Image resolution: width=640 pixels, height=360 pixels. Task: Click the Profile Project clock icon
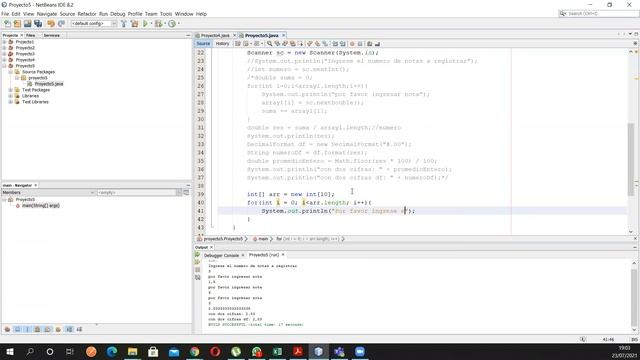coord(172,24)
